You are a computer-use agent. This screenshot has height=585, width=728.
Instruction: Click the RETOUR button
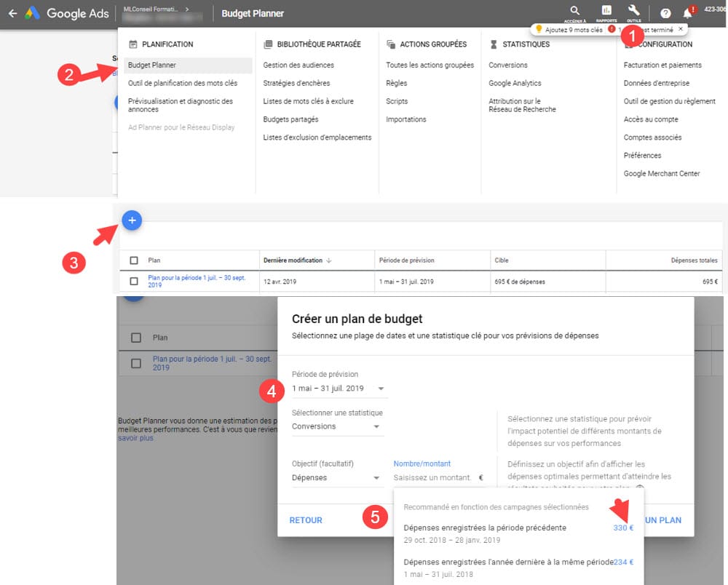click(x=305, y=520)
